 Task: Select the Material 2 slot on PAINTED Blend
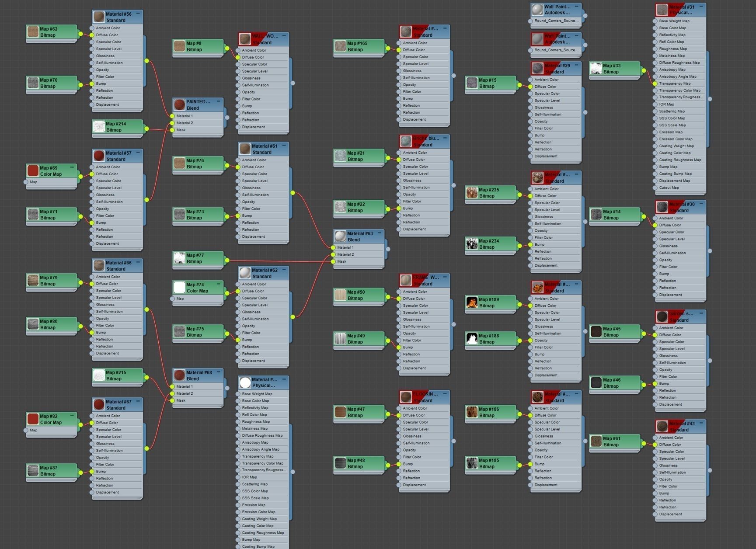click(x=198, y=123)
